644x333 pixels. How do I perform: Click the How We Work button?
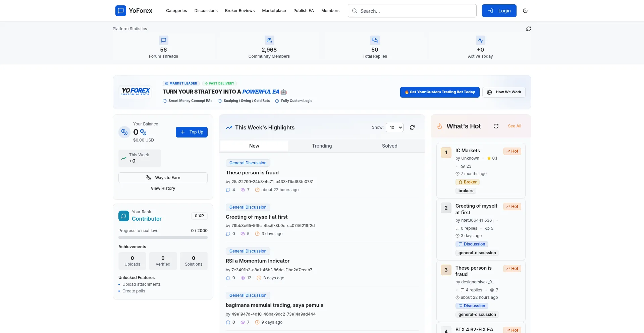[x=504, y=92]
